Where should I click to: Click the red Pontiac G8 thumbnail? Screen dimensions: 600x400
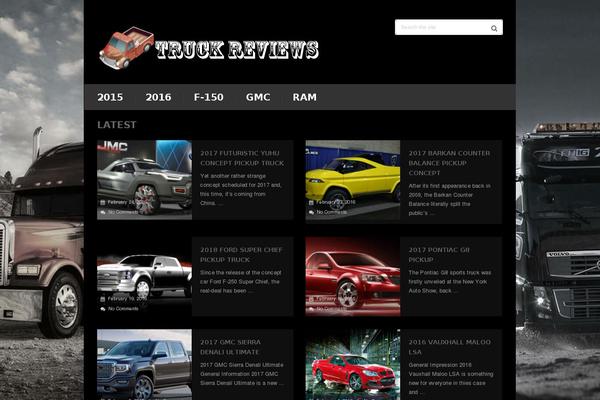click(x=352, y=276)
